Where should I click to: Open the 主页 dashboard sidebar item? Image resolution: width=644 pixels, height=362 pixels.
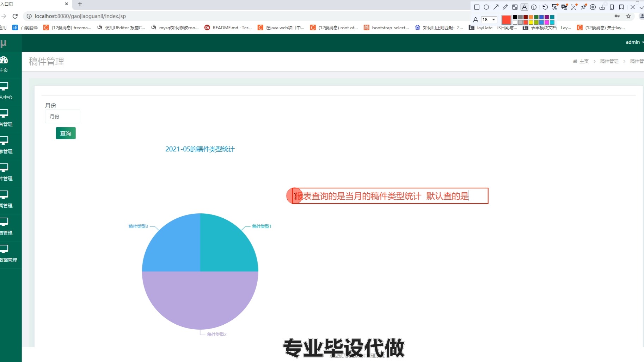coord(4,64)
